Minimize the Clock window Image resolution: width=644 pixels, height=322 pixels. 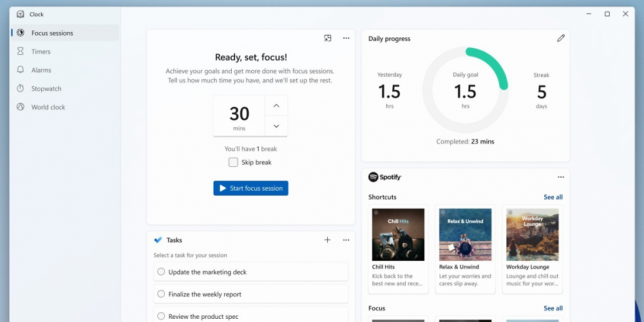click(589, 14)
